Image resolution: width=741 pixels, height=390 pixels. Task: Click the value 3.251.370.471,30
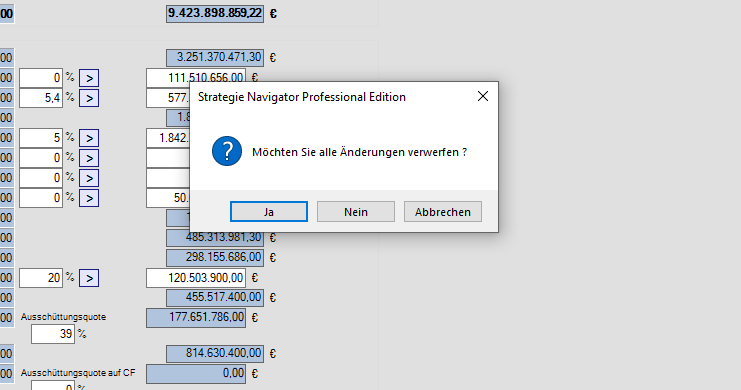click(215, 58)
